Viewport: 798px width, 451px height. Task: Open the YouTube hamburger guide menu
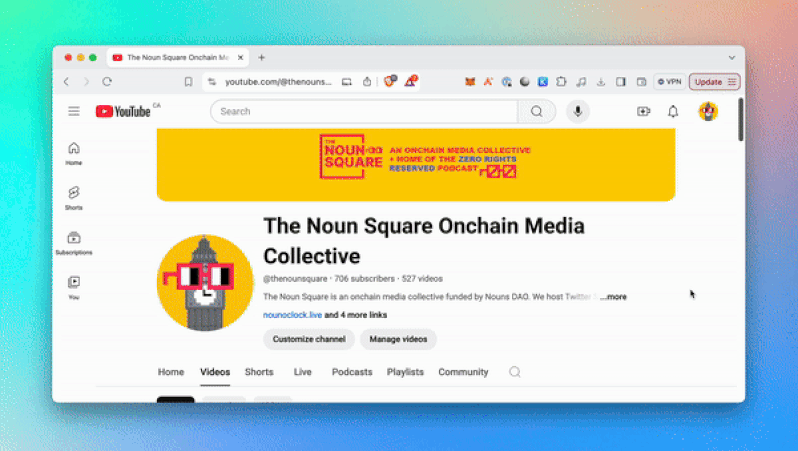[x=74, y=111]
